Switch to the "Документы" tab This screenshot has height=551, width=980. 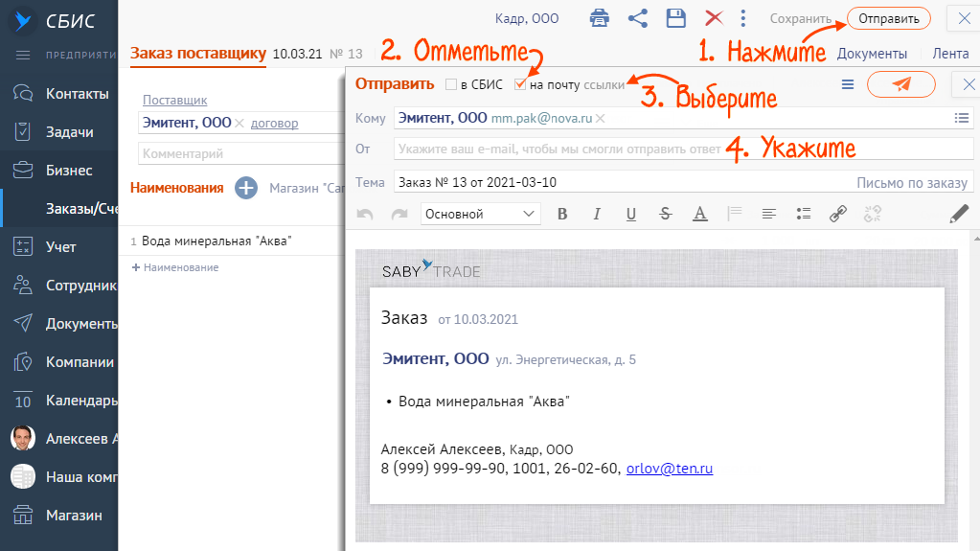(872, 54)
